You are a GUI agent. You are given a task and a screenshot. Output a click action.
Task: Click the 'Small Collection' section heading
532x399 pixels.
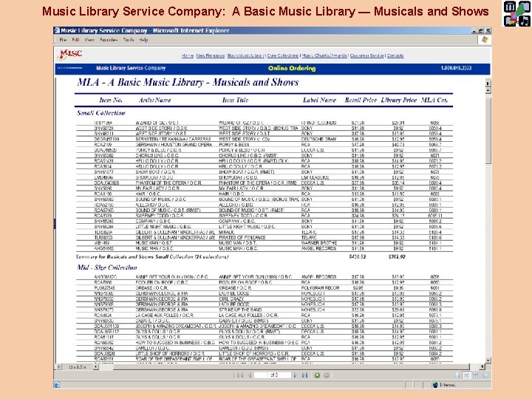click(x=100, y=112)
